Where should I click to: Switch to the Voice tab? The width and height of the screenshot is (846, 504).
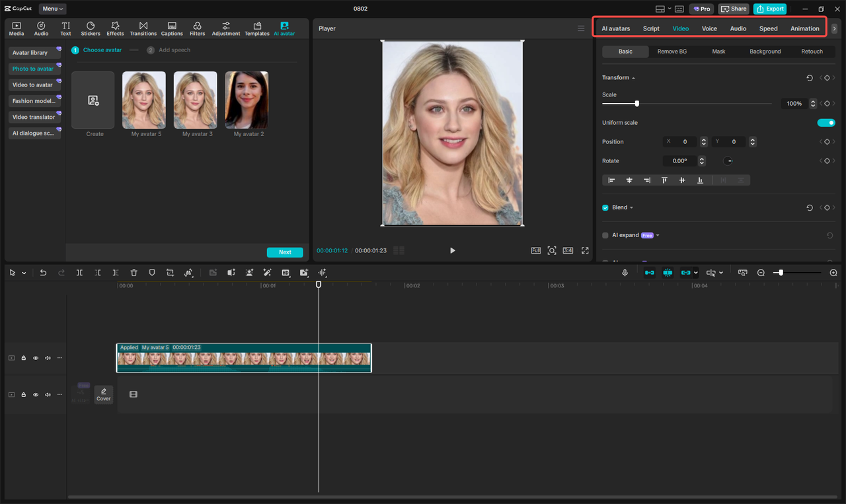(709, 28)
